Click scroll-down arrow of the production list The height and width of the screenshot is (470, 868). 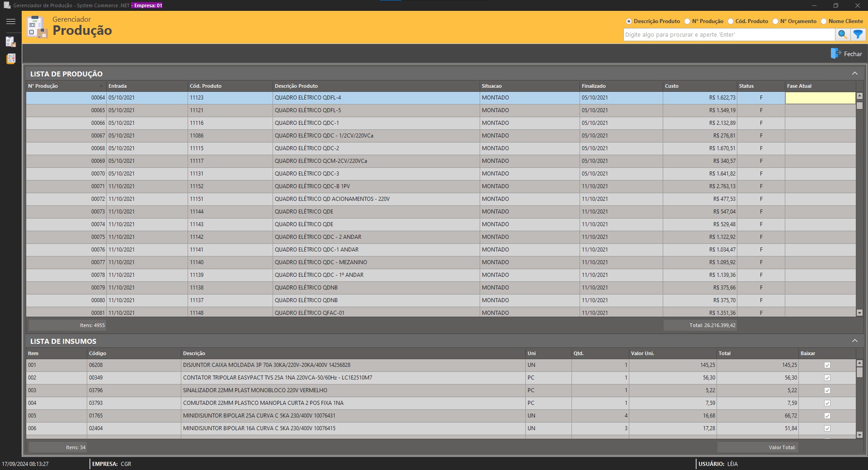click(859, 313)
